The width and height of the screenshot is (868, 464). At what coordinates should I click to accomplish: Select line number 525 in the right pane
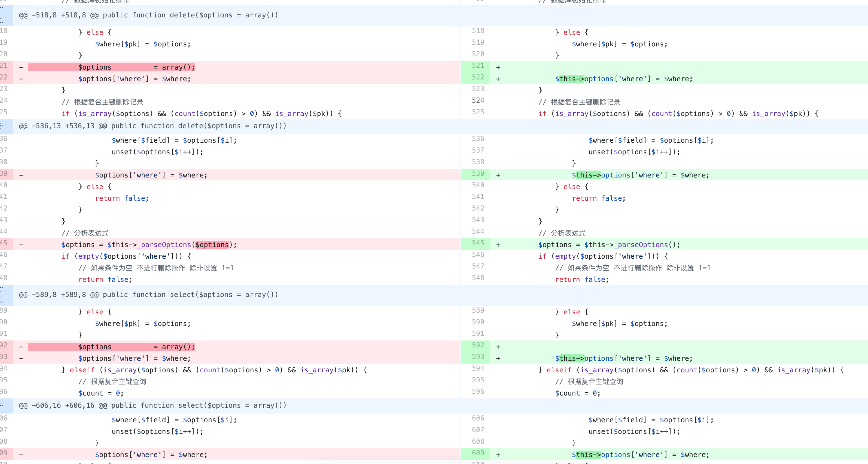point(477,112)
